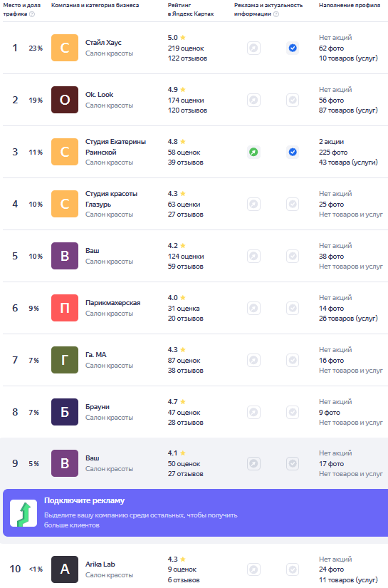Click the grey verification icon for Парикмахерская

(x=293, y=308)
